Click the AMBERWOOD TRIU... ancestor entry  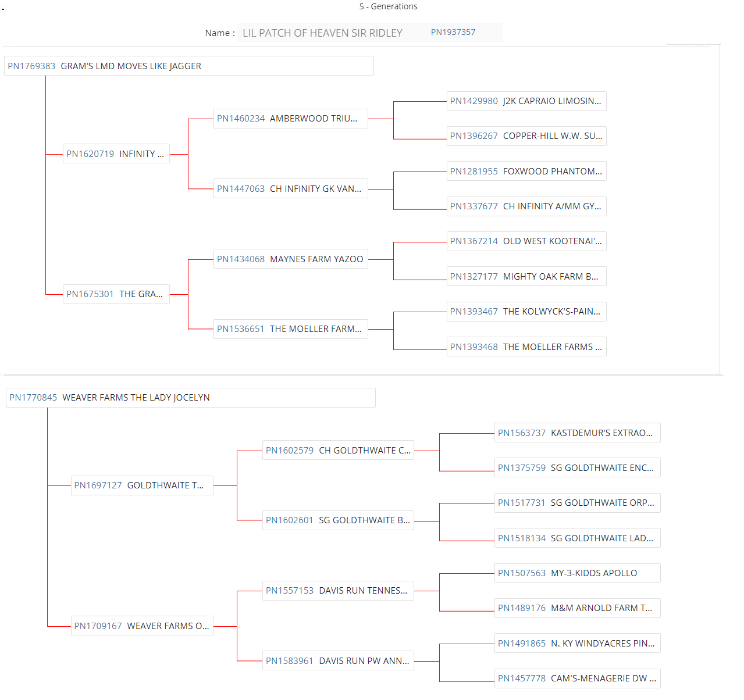(290, 119)
